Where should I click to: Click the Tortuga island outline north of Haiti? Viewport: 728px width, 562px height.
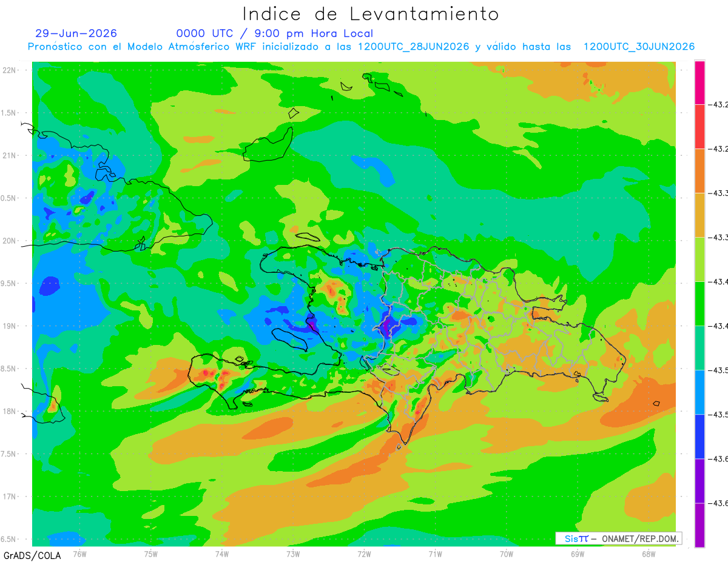(308, 236)
